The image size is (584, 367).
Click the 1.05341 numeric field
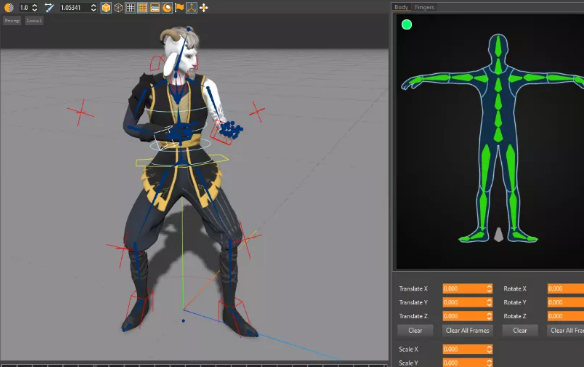tap(74, 7)
